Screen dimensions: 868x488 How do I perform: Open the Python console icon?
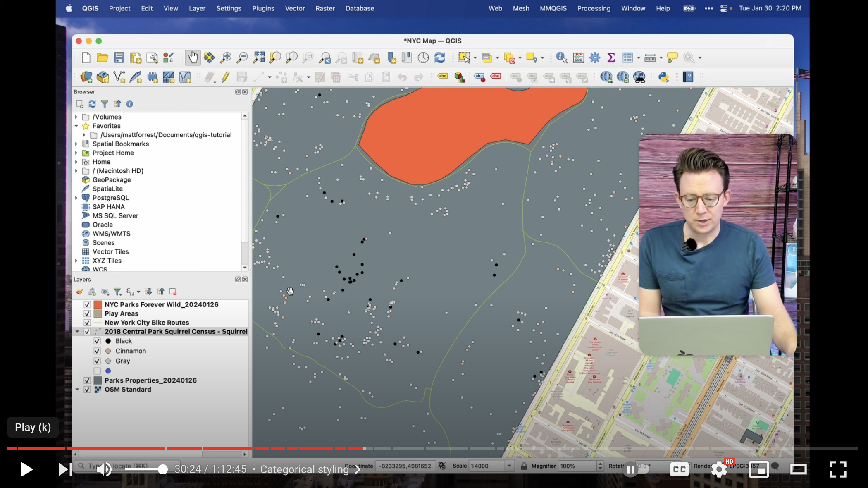click(664, 77)
